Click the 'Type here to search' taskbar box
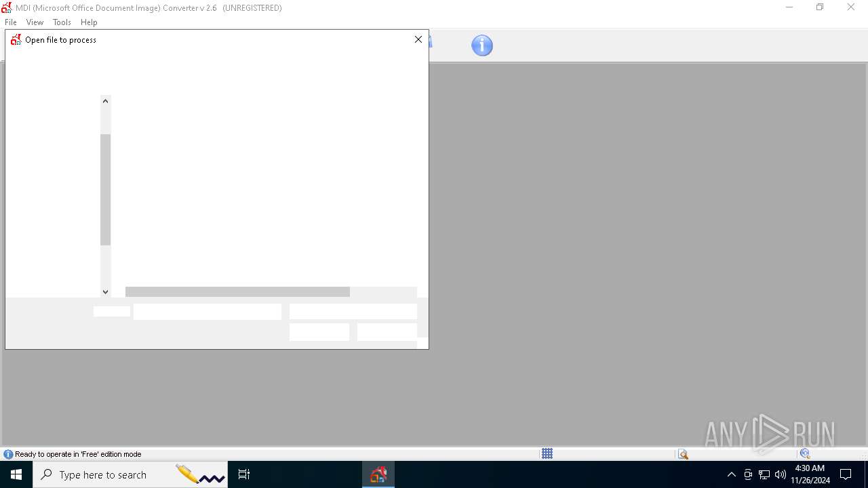Viewport: 868px width, 488px height. coord(130,474)
